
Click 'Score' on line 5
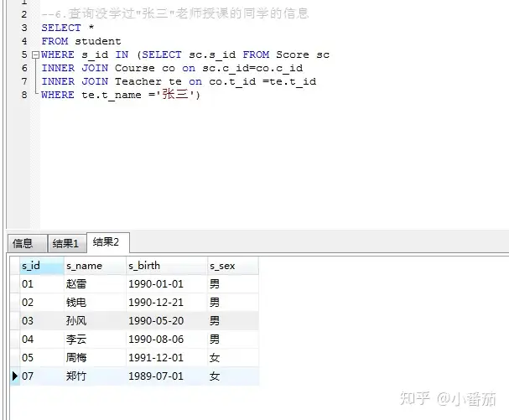tap(293, 54)
